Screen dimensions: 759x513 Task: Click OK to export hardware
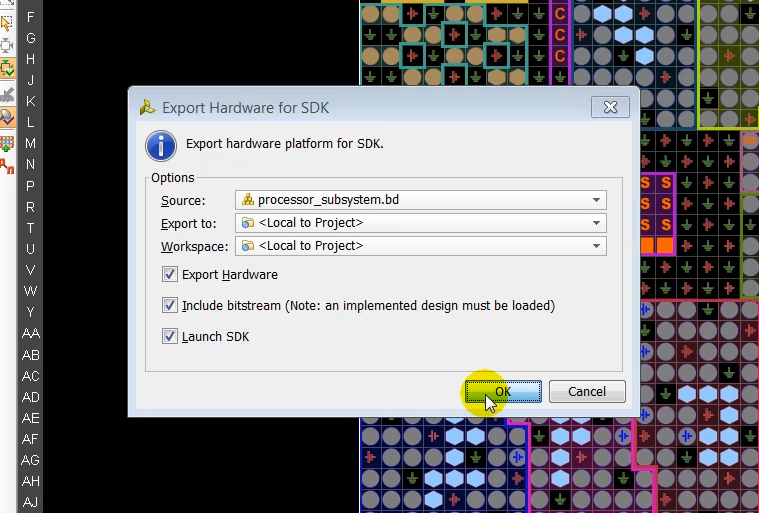(503, 391)
